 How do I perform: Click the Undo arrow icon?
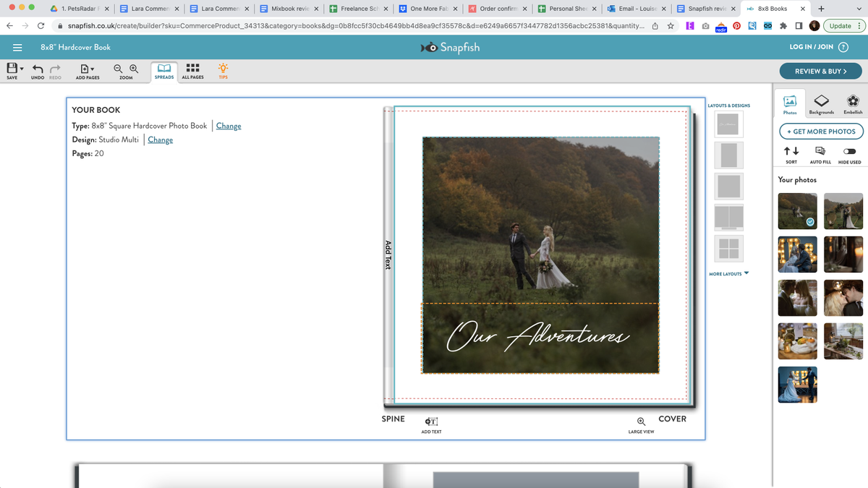pyautogui.click(x=38, y=69)
